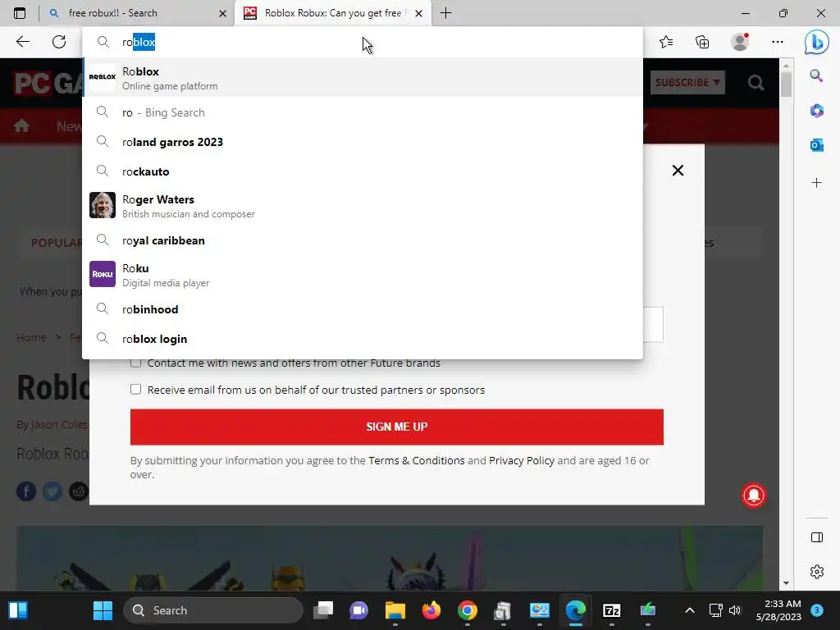
Task: Check 'Contact me with news and offers' box
Action: pyautogui.click(x=135, y=363)
